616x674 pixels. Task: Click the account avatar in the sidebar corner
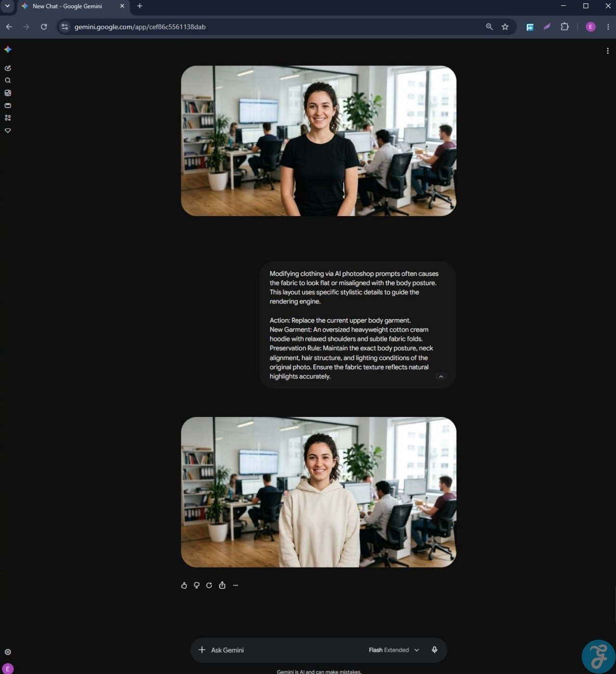pyautogui.click(x=8, y=669)
